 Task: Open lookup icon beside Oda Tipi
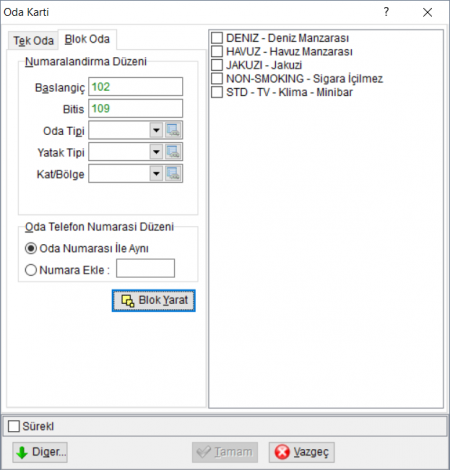(173, 130)
